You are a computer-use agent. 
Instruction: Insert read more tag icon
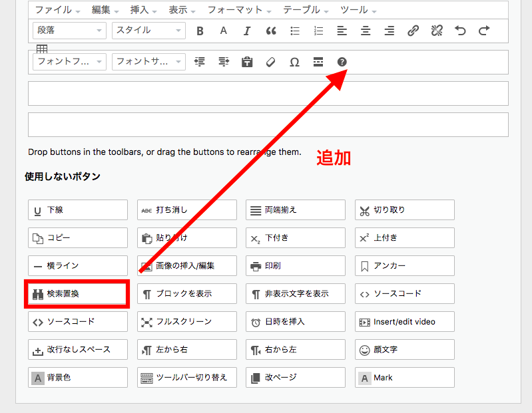tap(318, 62)
